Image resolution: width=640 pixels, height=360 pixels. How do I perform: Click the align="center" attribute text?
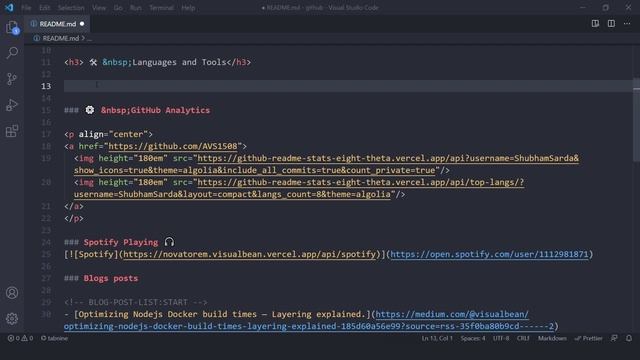(x=113, y=134)
